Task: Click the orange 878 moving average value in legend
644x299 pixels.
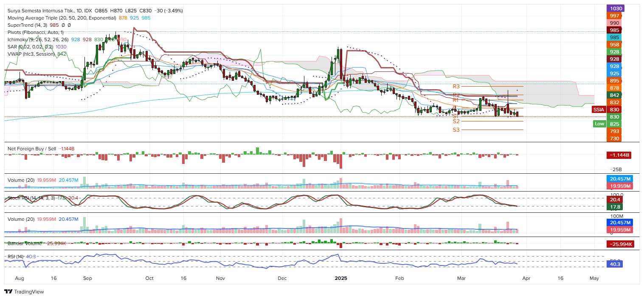Action: click(x=123, y=18)
